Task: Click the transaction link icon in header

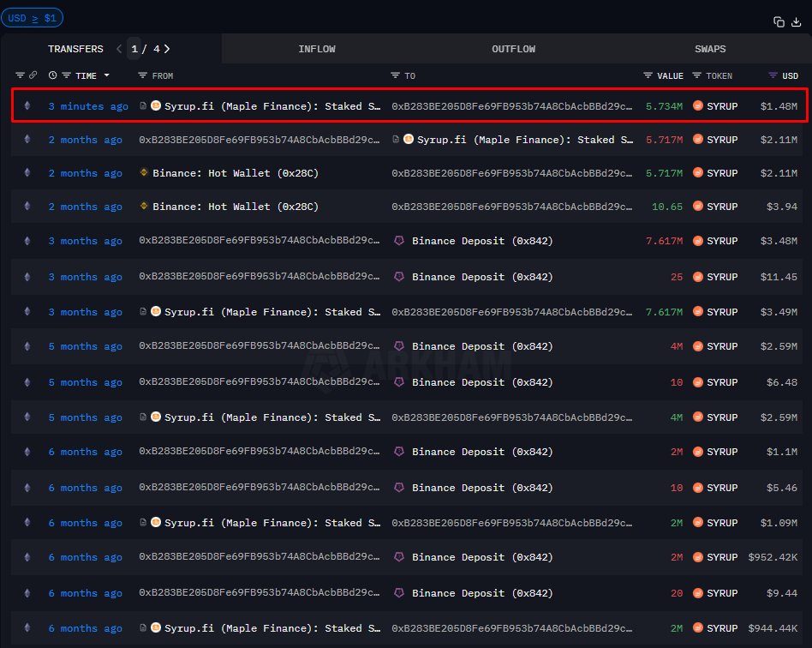Action: 33,75
